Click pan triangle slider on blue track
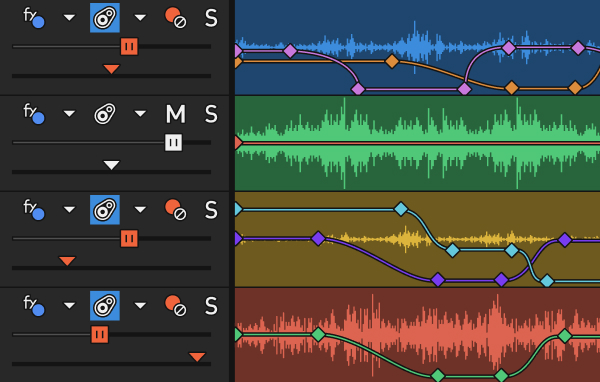The width and height of the screenshot is (600, 382). click(x=111, y=69)
